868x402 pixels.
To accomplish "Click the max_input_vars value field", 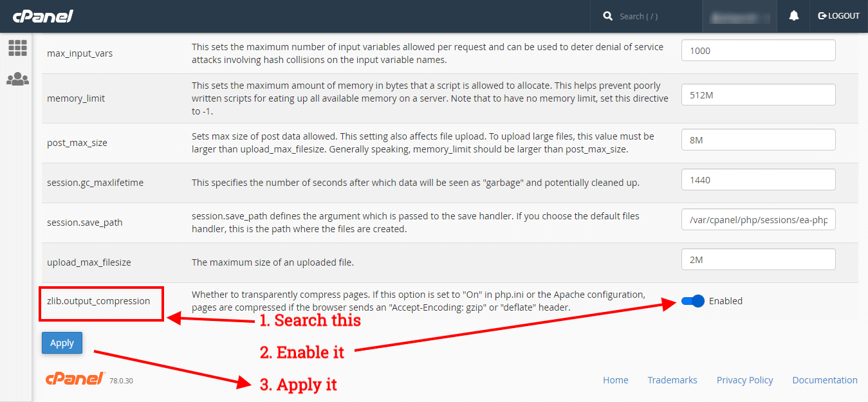I will coord(758,50).
